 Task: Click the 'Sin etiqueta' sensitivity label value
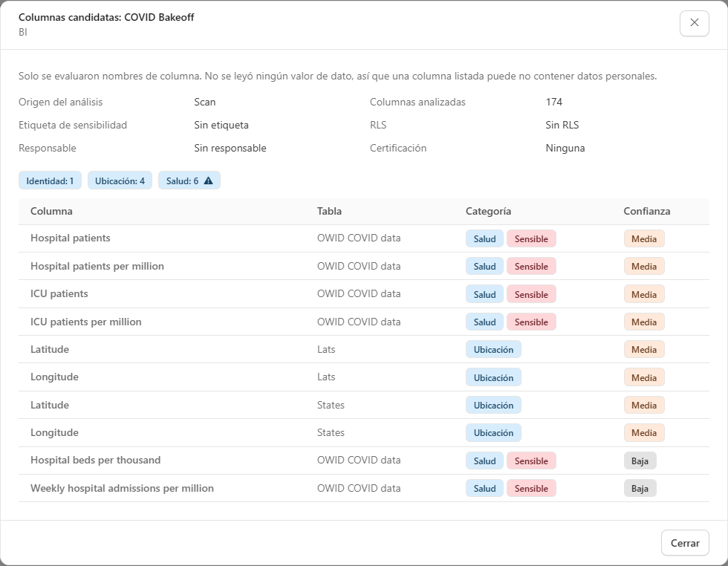[x=221, y=125]
